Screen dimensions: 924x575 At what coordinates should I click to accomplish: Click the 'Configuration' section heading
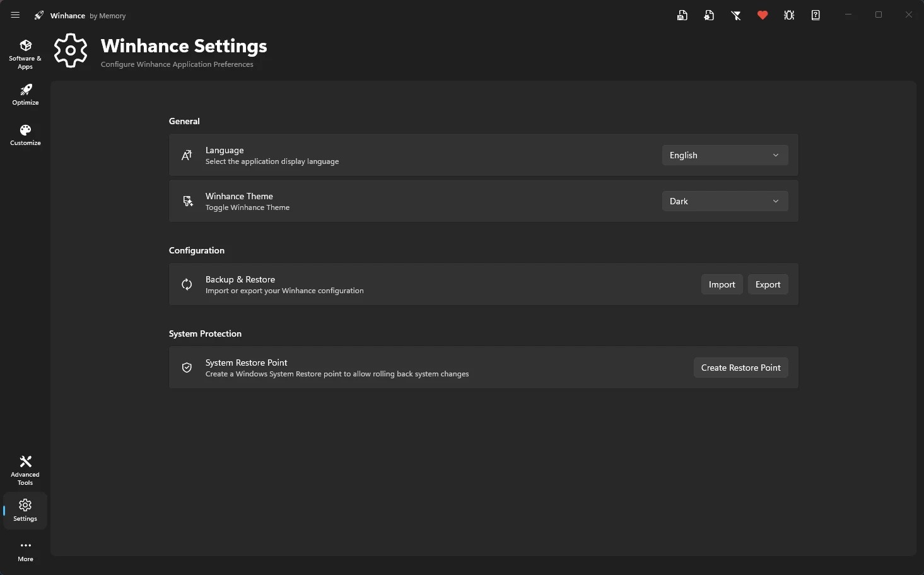click(x=197, y=250)
